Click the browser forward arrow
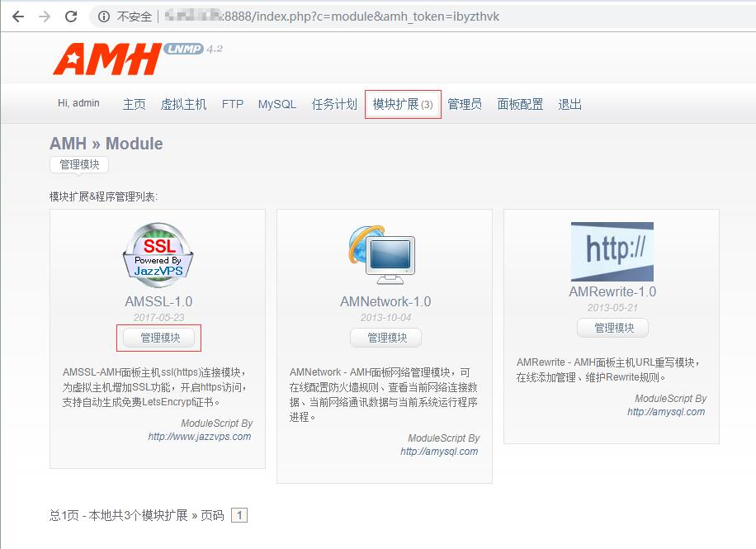 (x=45, y=17)
